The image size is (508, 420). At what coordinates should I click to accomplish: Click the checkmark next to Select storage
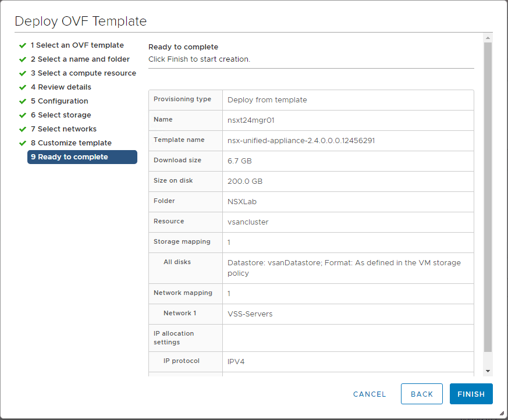22,115
